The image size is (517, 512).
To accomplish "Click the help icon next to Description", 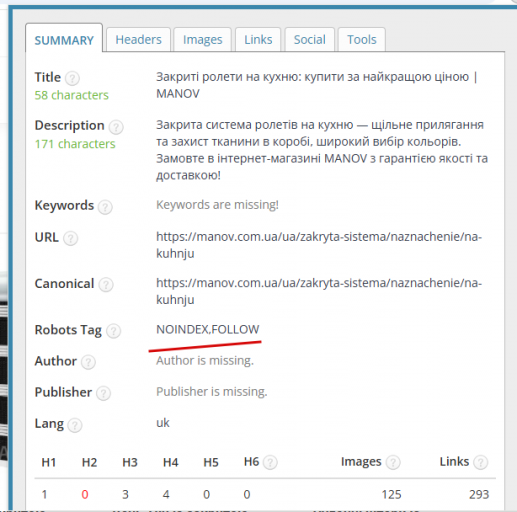I will point(116,127).
